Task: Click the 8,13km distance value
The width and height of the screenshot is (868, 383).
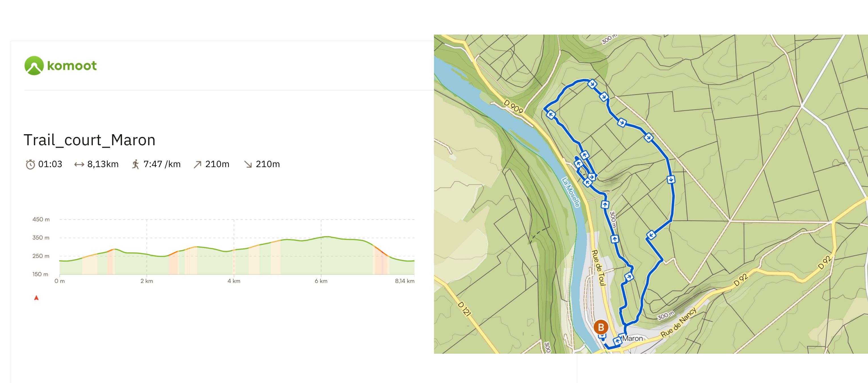Action: pyautogui.click(x=103, y=164)
